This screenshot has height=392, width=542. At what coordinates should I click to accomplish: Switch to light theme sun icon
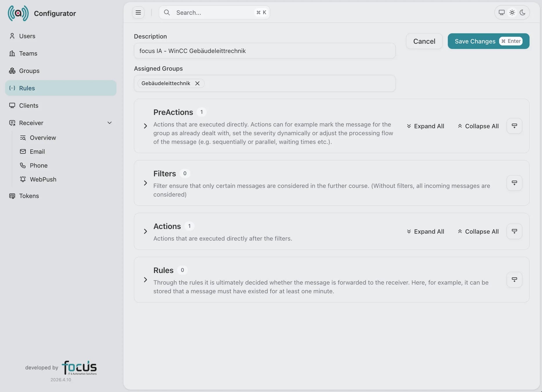512,12
